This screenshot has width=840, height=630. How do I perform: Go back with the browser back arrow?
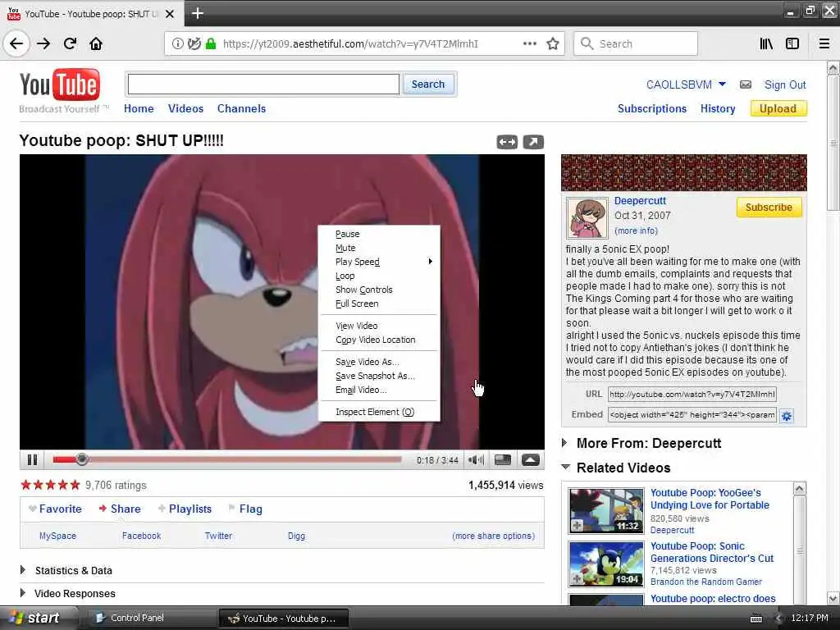(16, 43)
